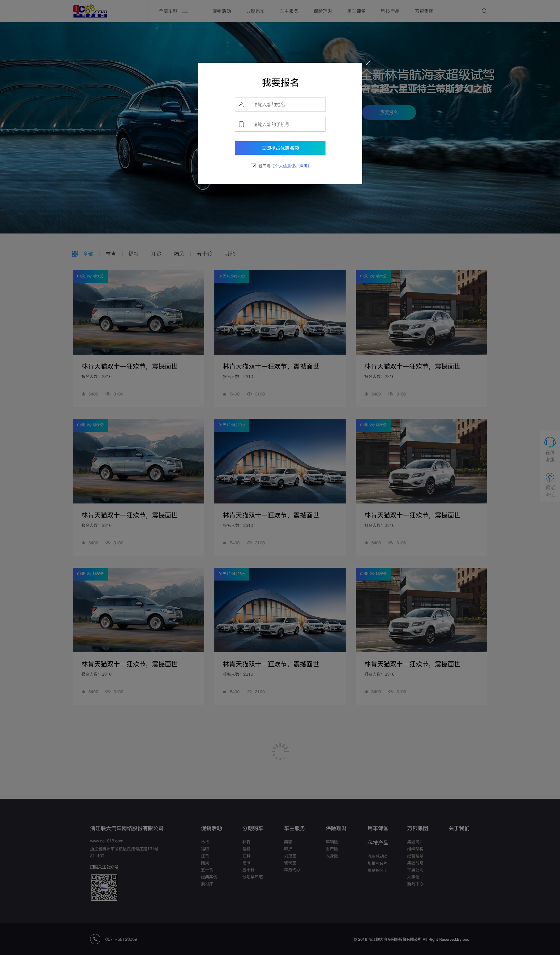
Task: Select the 五十铃 brand filter tab
Action: click(x=204, y=254)
